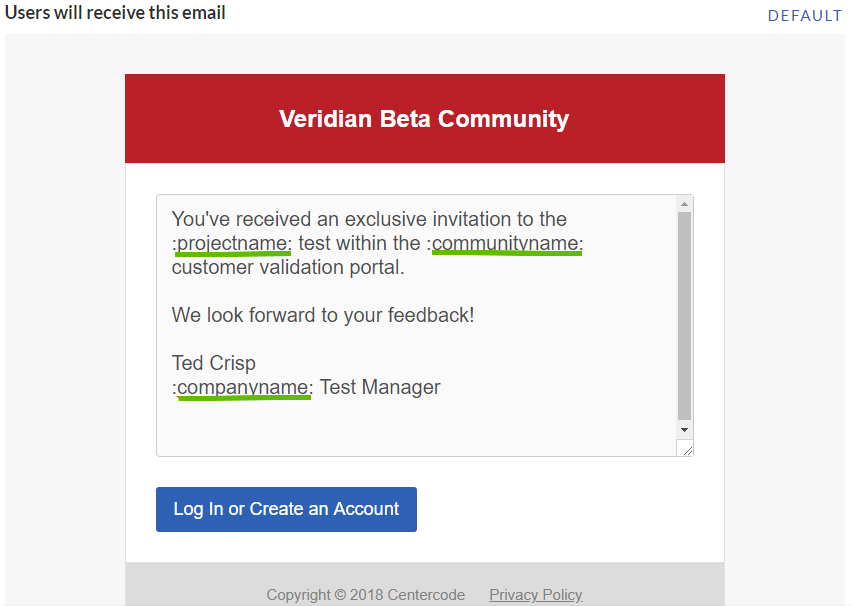
Task: Click the :projectname: placeholder token
Action: coord(232,243)
